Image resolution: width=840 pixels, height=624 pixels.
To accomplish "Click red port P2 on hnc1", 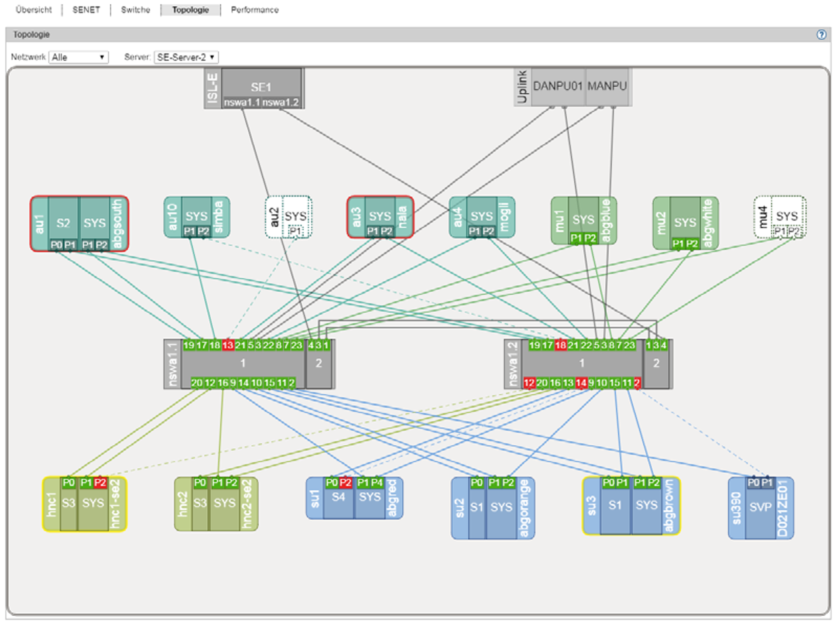I will tap(100, 483).
